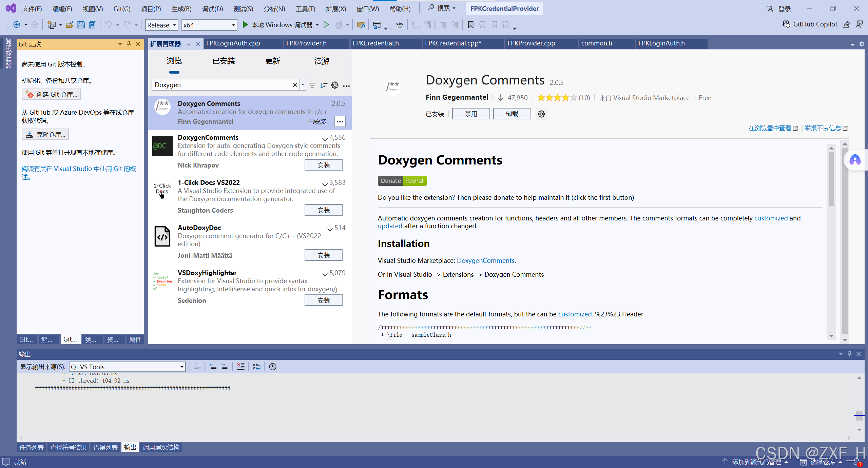Click the Undo arrow icon
This screenshot has width=868, height=468.
(108, 25)
